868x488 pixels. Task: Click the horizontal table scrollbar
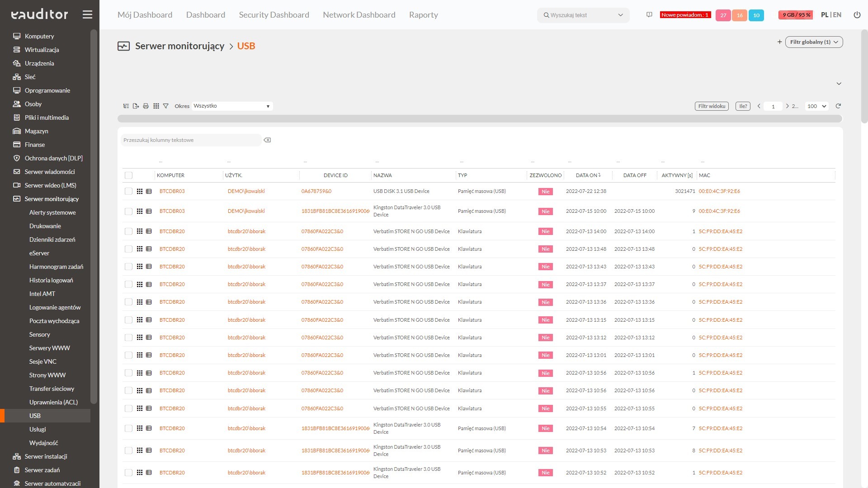point(480,119)
